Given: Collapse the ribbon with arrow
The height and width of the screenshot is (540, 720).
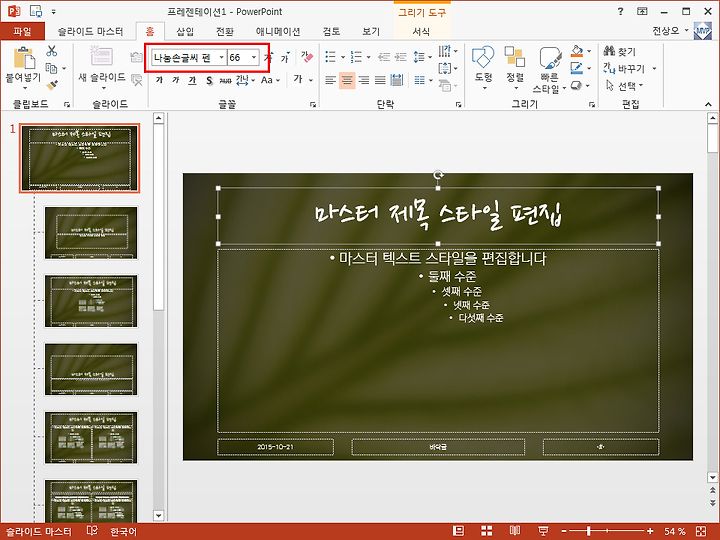Looking at the screenshot, I should (x=708, y=105).
